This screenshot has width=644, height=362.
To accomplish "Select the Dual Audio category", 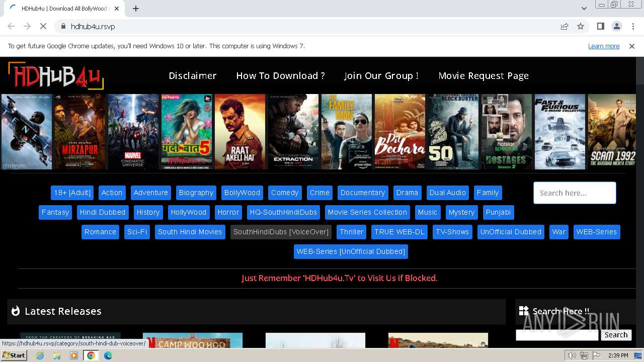I will pos(448,193).
